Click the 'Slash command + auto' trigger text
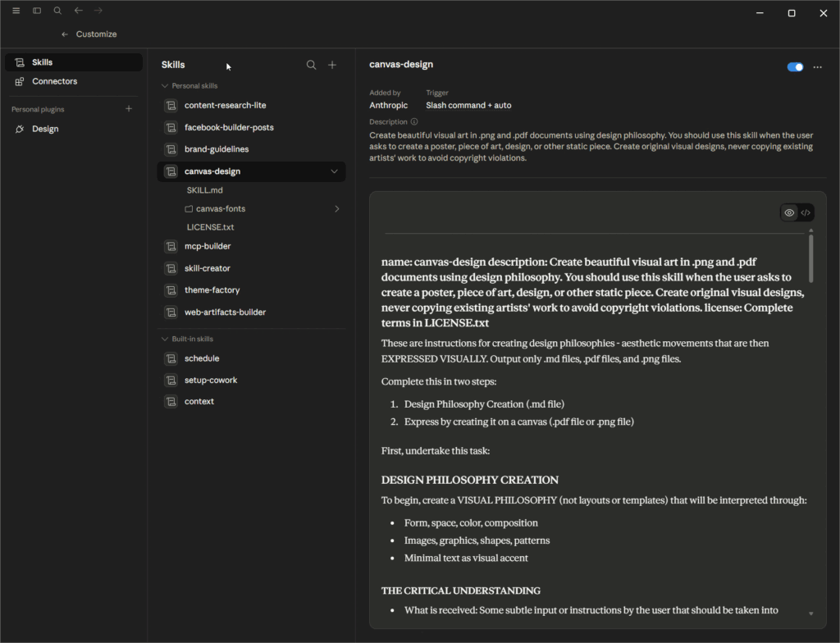The image size is (840, 643). (468, 106)
